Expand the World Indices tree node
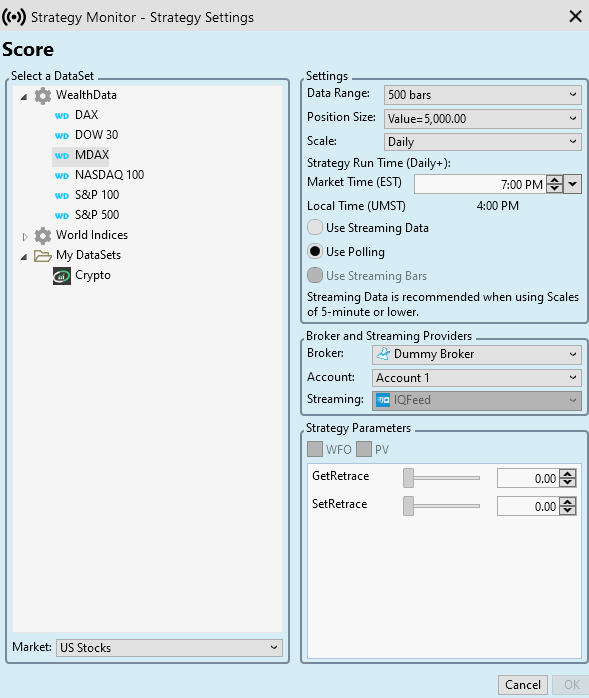This screenshot has height=698, width=589. 25,236
